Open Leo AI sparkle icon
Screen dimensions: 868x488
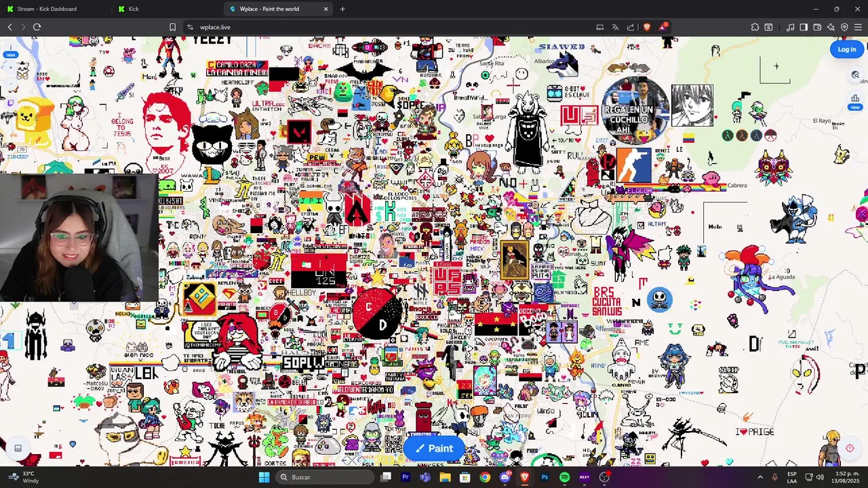831,27
